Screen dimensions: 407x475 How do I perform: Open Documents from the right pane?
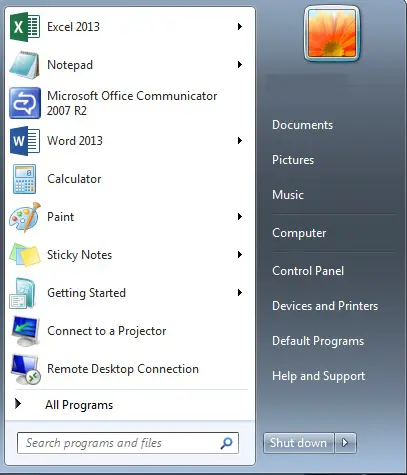click(302, 125)
